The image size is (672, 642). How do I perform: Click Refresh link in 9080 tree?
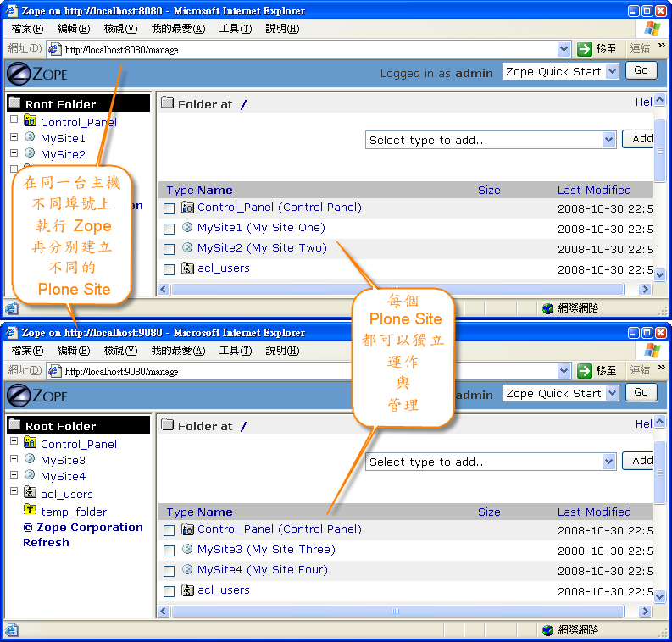click(46, 542)
